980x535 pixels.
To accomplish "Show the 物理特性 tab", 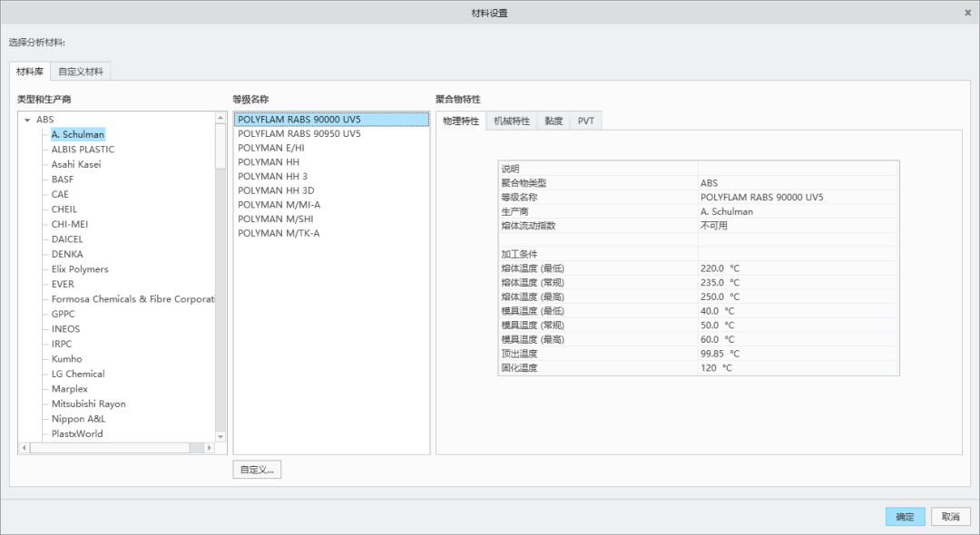I will [x=461, y=122].
